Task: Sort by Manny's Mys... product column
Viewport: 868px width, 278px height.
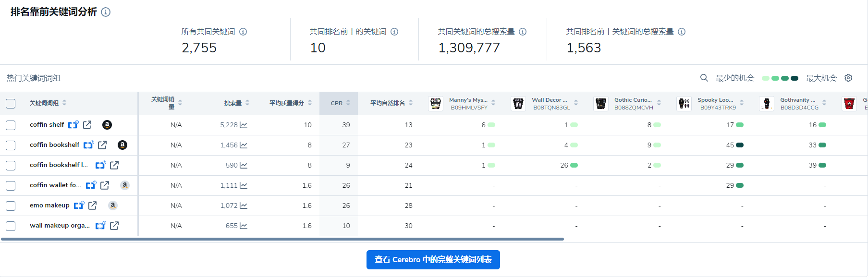Action: click(493, 103)
